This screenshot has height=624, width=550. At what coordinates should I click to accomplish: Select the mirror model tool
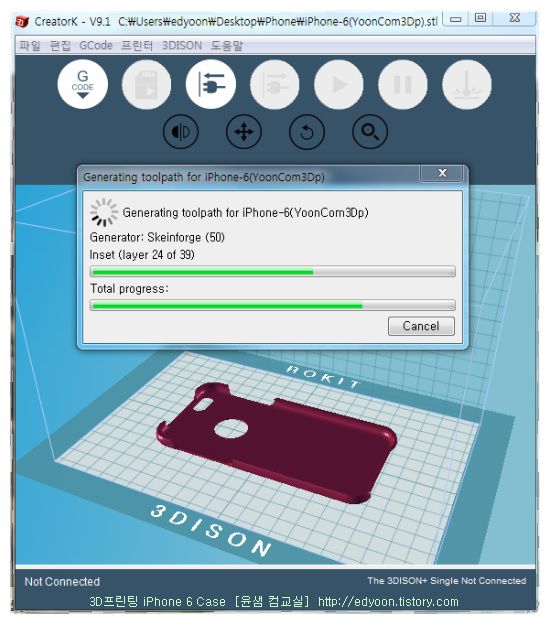pos(181,132)
